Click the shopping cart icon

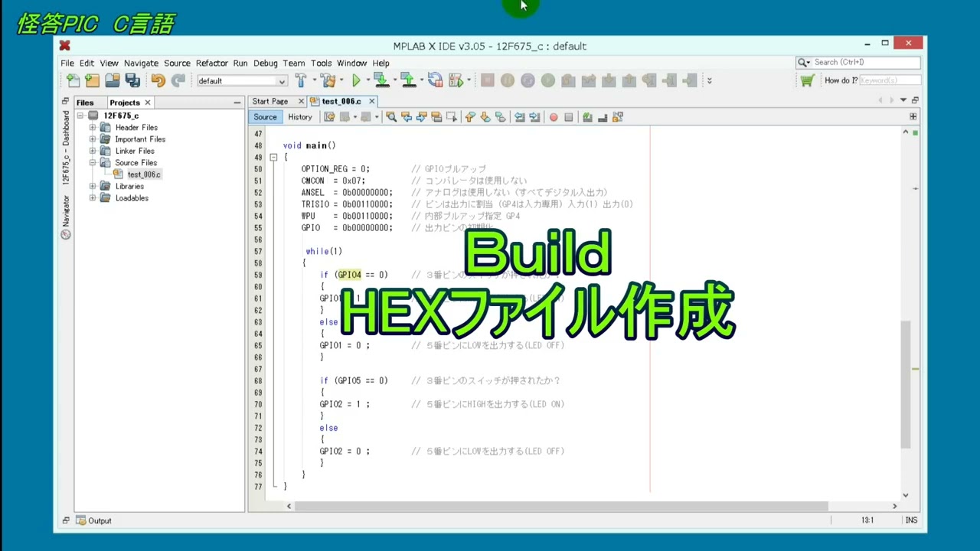tap(807, 80)
